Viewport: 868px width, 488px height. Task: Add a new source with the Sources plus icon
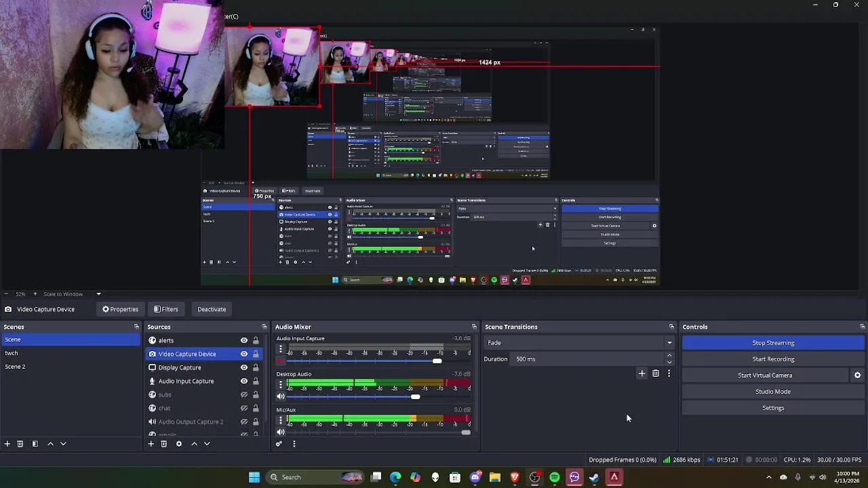pyautogui.click(x=151, y=444)
